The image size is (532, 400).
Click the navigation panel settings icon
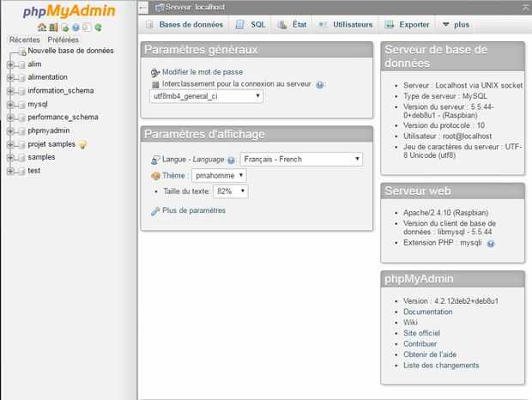[x=87, y=27]
